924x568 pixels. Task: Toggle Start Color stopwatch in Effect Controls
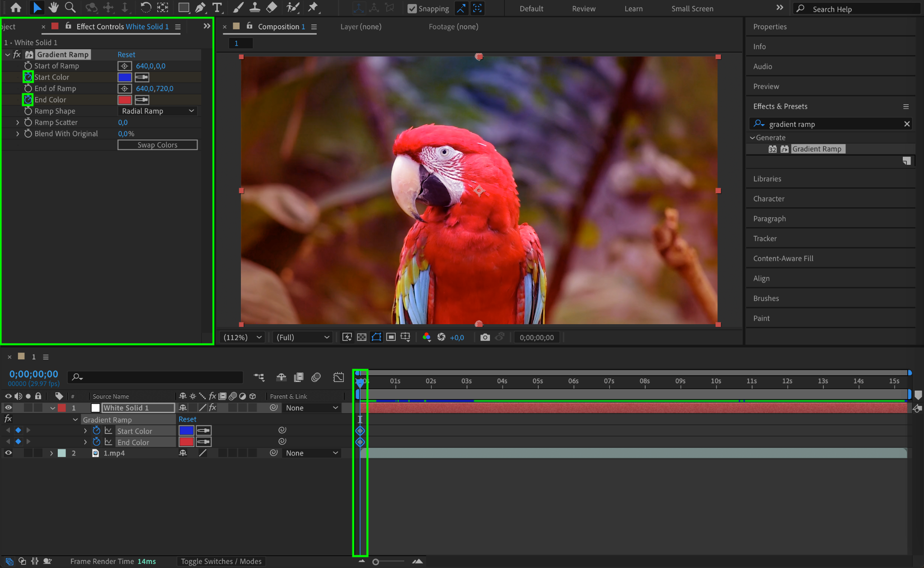[x=28, y=77]
